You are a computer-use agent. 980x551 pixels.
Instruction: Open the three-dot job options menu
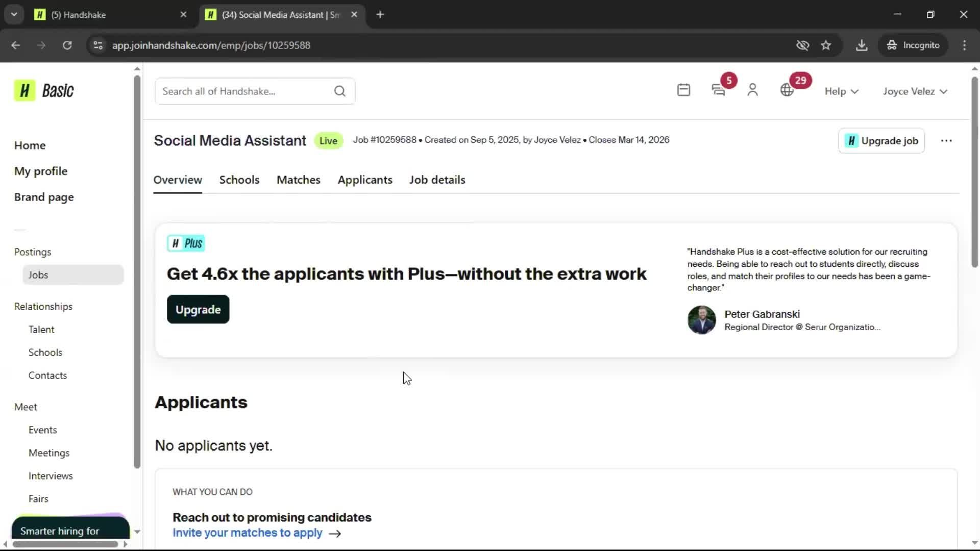tap(946, 141)
